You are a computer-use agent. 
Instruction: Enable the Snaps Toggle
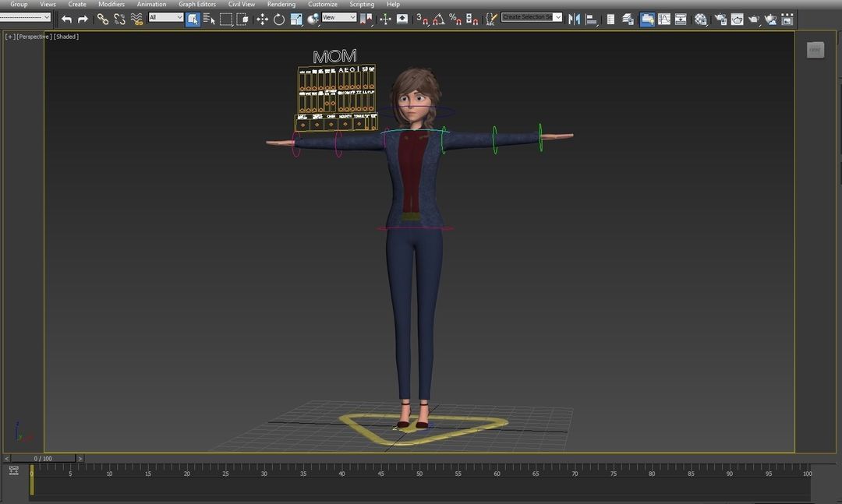423,19
